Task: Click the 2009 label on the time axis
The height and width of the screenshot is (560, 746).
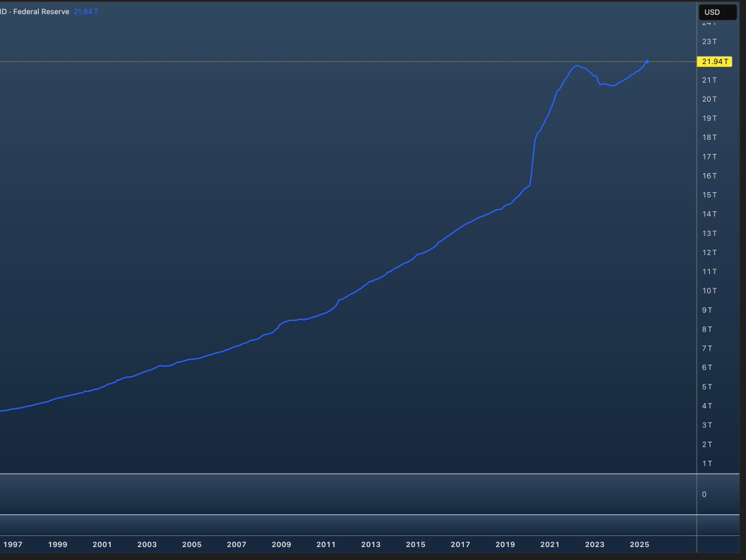Action: click(282, 544)
